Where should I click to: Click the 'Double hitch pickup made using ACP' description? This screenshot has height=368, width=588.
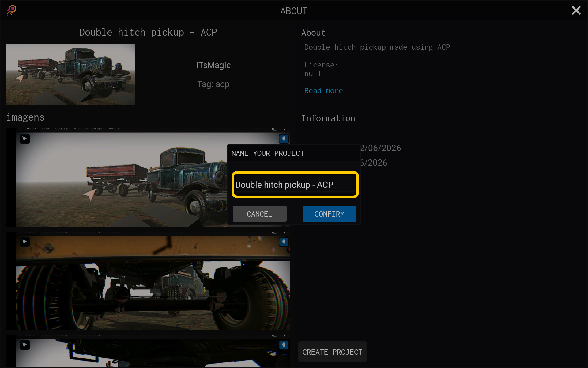pos(377,47)
